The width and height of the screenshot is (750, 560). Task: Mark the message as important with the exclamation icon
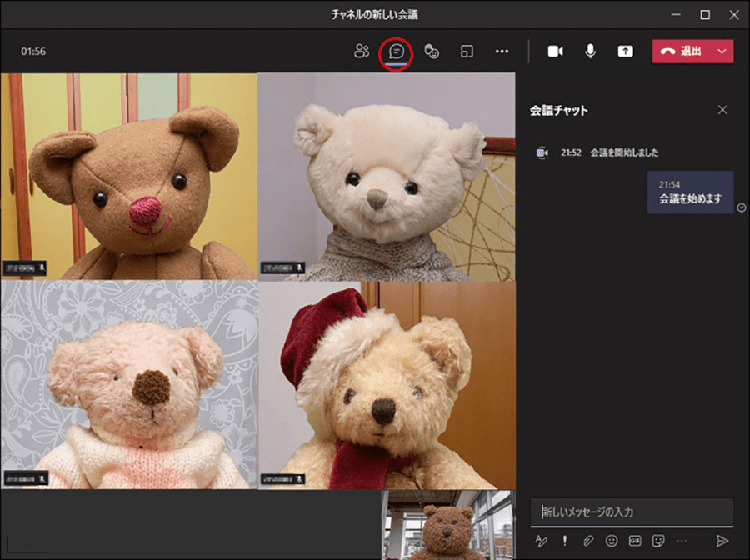pos(565,541)
